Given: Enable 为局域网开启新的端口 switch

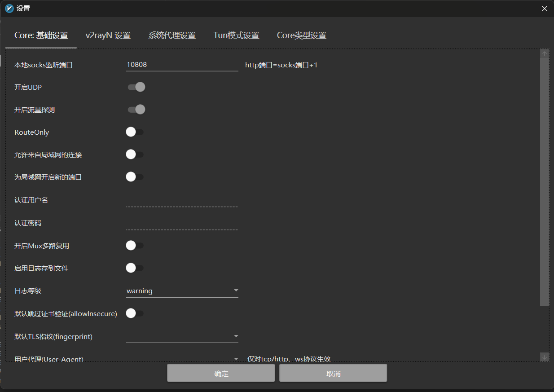Looking at the screenshot, I should (135, 177).
